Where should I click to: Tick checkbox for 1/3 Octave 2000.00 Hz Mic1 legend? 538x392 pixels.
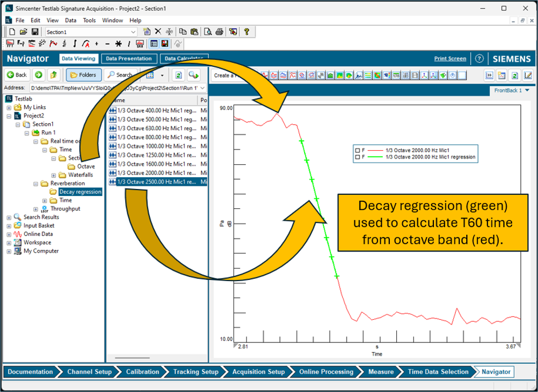point(357,150)
